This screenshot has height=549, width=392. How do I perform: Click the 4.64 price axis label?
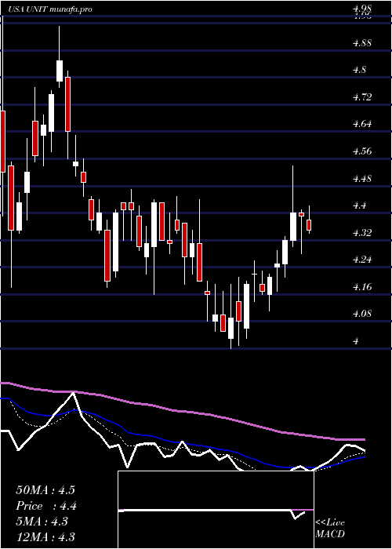click(363, 124)
